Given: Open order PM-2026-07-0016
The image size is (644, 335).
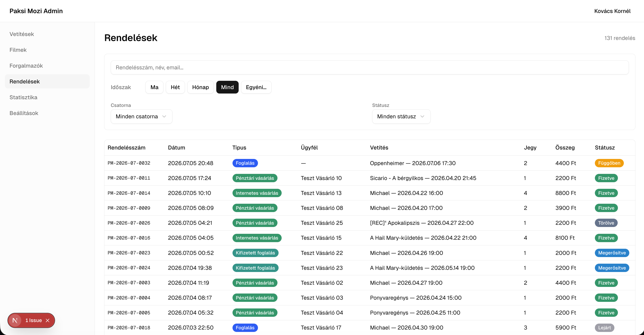Looking at the screenshot, I should click(x=129, y=238).
